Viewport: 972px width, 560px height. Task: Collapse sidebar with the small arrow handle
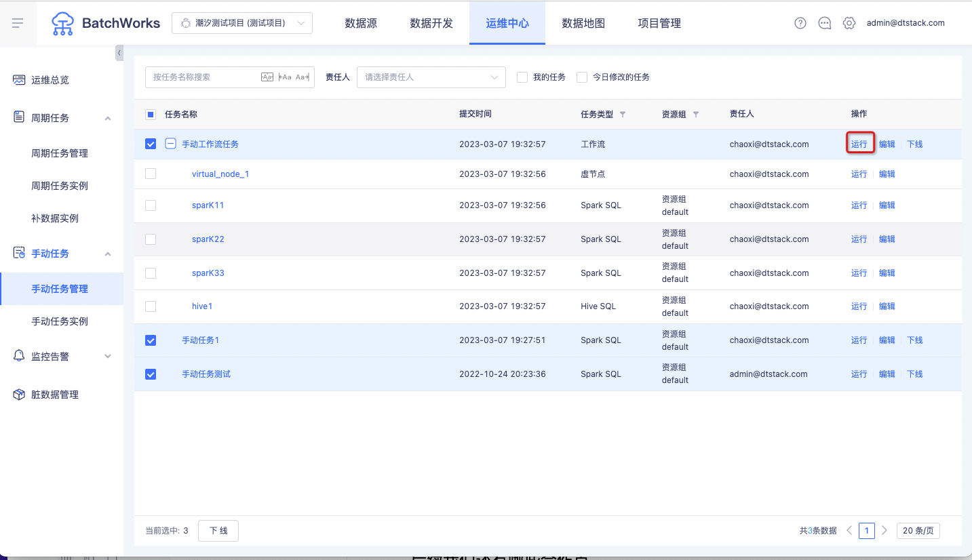119,53
